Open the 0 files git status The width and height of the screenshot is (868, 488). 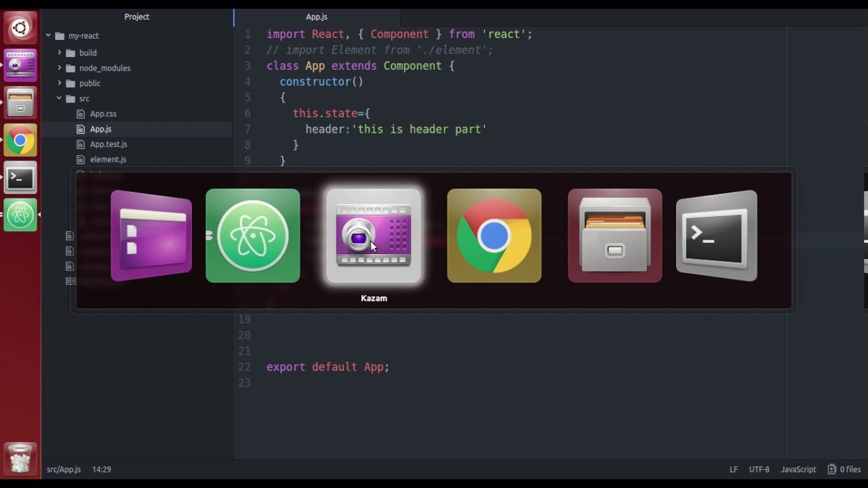(x=844, y=469)
